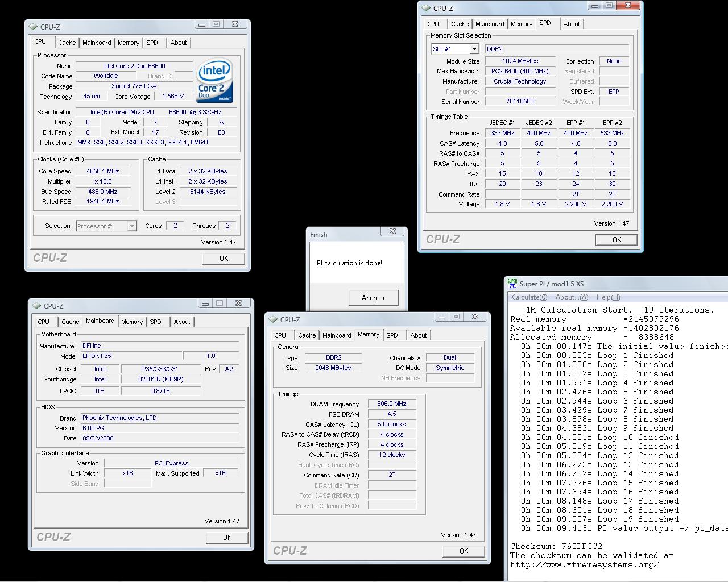This screenshot has height=582, width=728.
Task: Switch to the CPU tab in the SPD window
Action: coord(433,24)
